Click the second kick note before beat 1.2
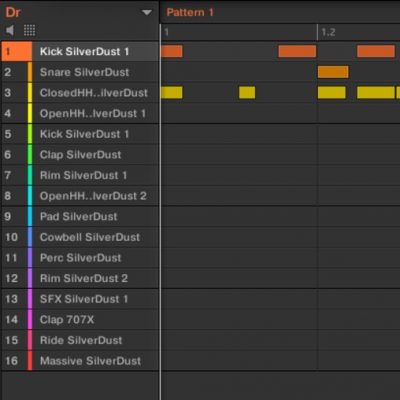 click(x=297, y=51)
